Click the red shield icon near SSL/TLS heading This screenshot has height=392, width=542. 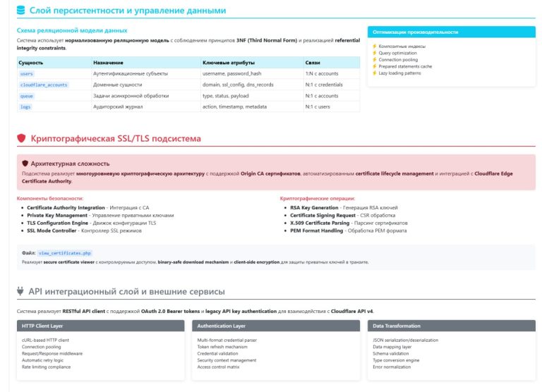click(x=21, y=139)
